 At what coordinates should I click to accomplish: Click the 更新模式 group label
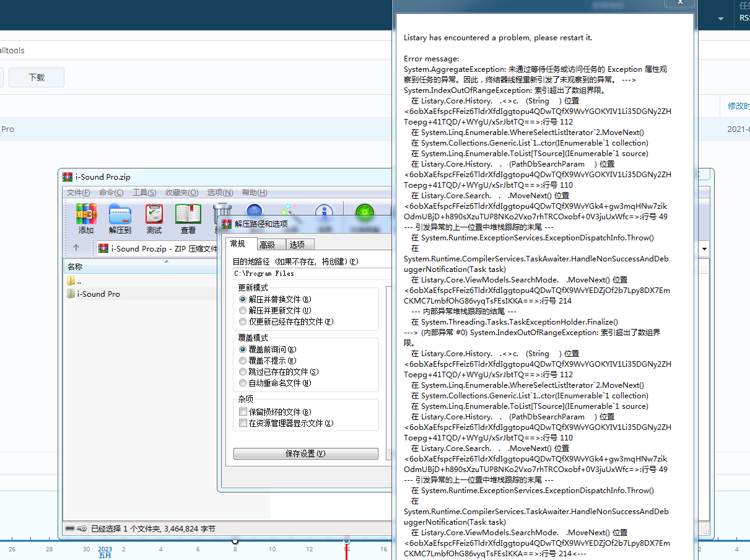coord(253,288)
